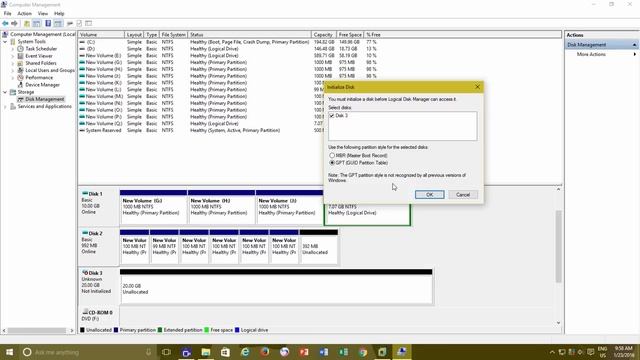Open PowerPoint from the taskbar
The height and width of the screenshot is (360, 640).
pyautogui.click(x=304, y=352)
